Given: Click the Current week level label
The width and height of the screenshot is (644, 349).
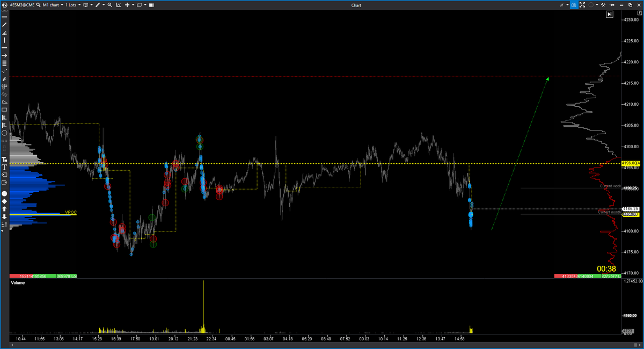Looking at the screenshot, I should tap(610, 186).
